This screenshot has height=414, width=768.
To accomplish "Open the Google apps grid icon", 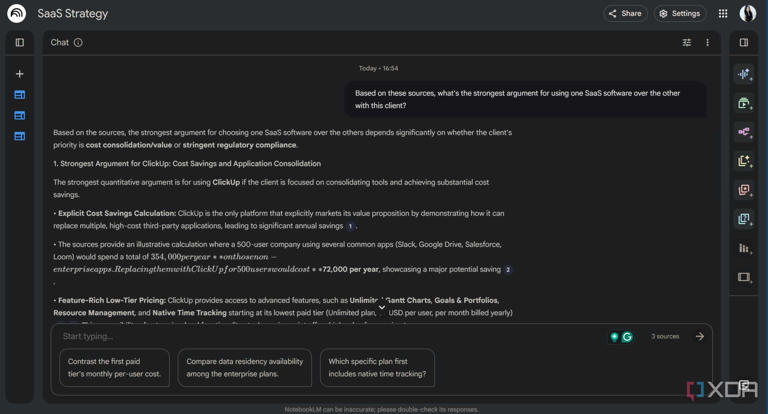I will [x=723, y=14].
